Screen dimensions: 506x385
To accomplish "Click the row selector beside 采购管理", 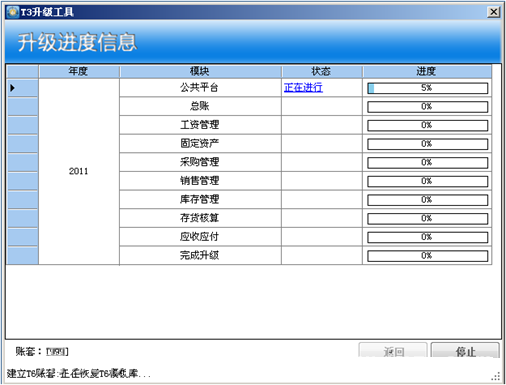I will click(22, 163).
